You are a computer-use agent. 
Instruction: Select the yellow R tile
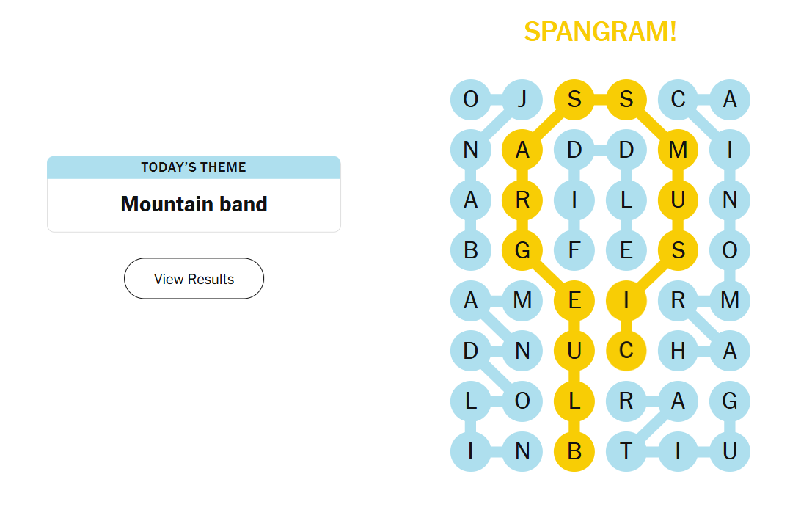(522, 200)
